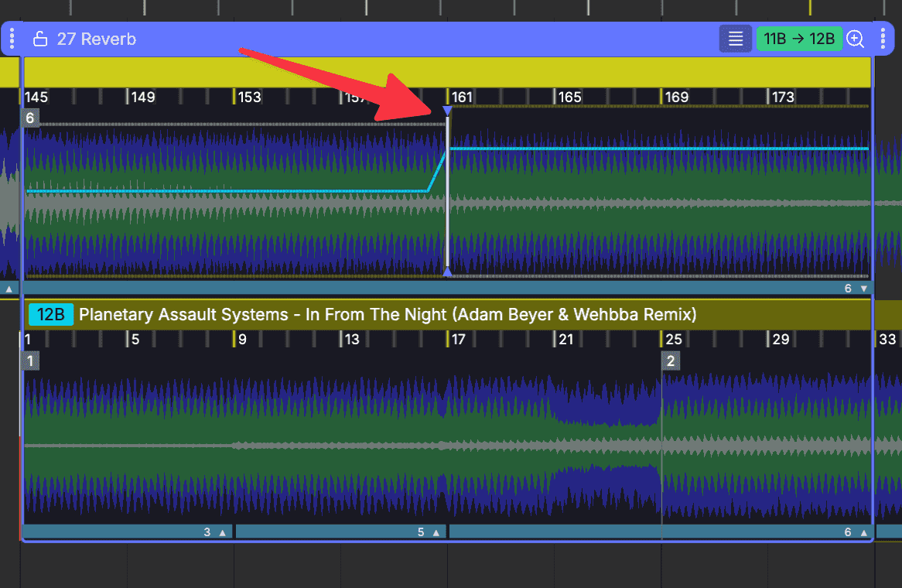902x588 pixels.
Task: Select cue marker 6 on the upper track
Action: (x=30, y=118)
